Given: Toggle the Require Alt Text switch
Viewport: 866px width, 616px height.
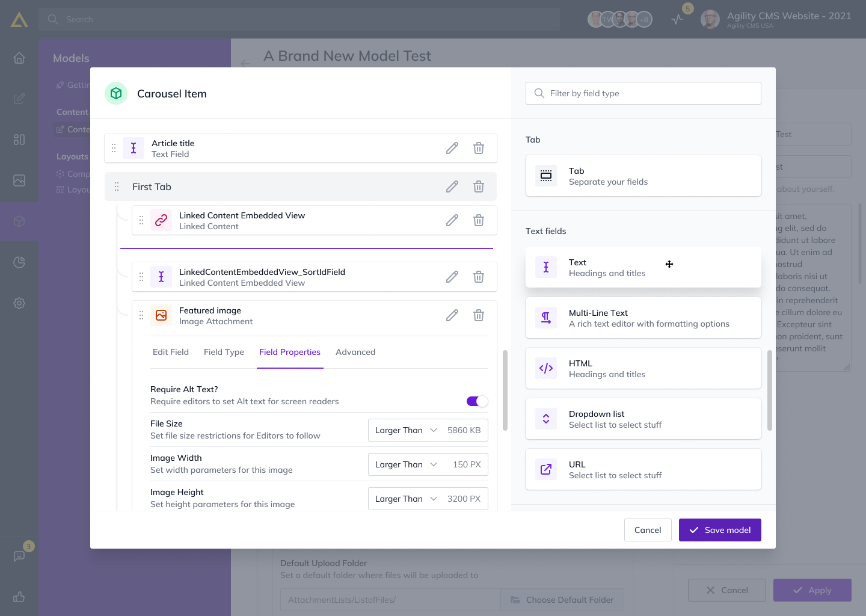Looking at the screenshot, I should click(x=477, y=401).
